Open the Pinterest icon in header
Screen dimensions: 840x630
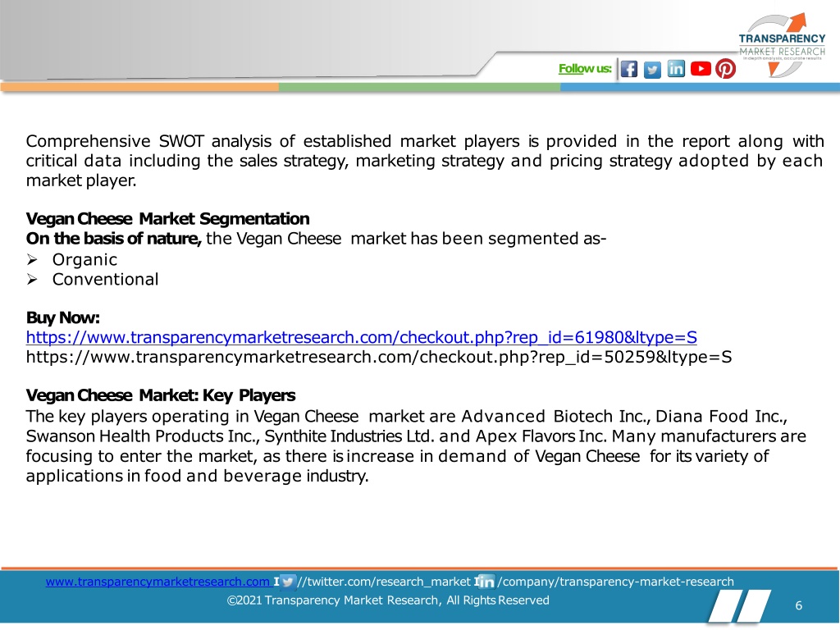click(x=725, y=69)
